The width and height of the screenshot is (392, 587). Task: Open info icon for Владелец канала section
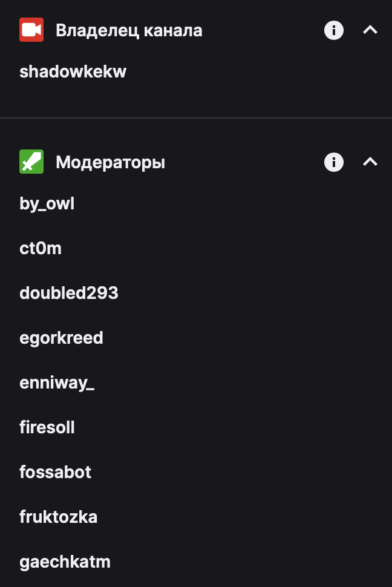pyautogui.click(x=333, y=30)
